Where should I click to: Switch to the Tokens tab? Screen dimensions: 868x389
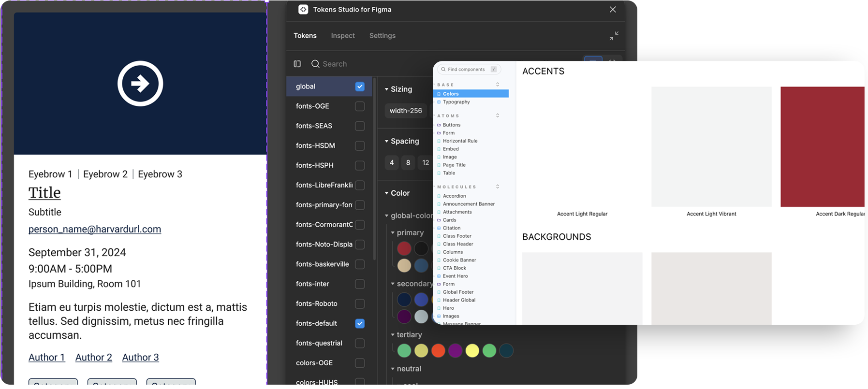tap(305, 36)
